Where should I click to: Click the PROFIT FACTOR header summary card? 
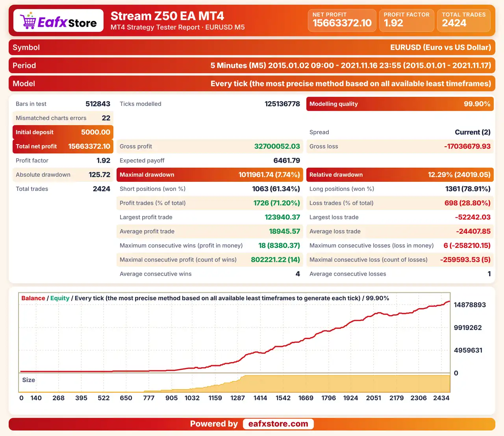[406, 20]
